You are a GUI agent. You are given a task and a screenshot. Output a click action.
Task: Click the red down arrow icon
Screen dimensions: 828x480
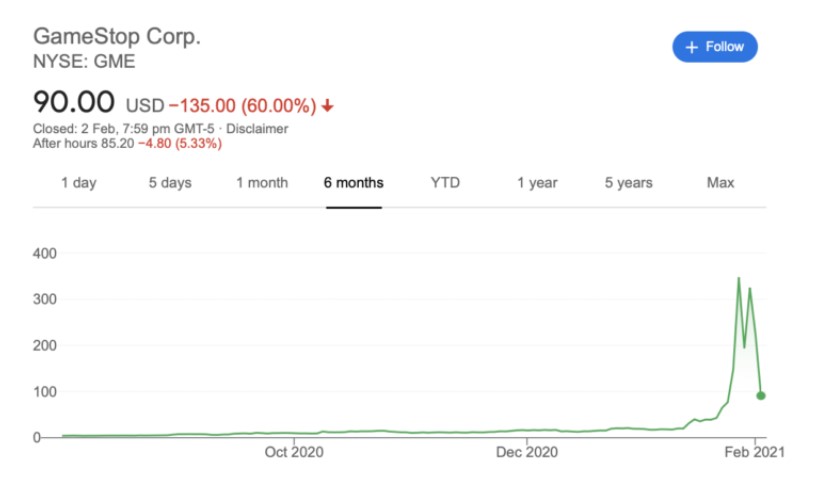328,105
